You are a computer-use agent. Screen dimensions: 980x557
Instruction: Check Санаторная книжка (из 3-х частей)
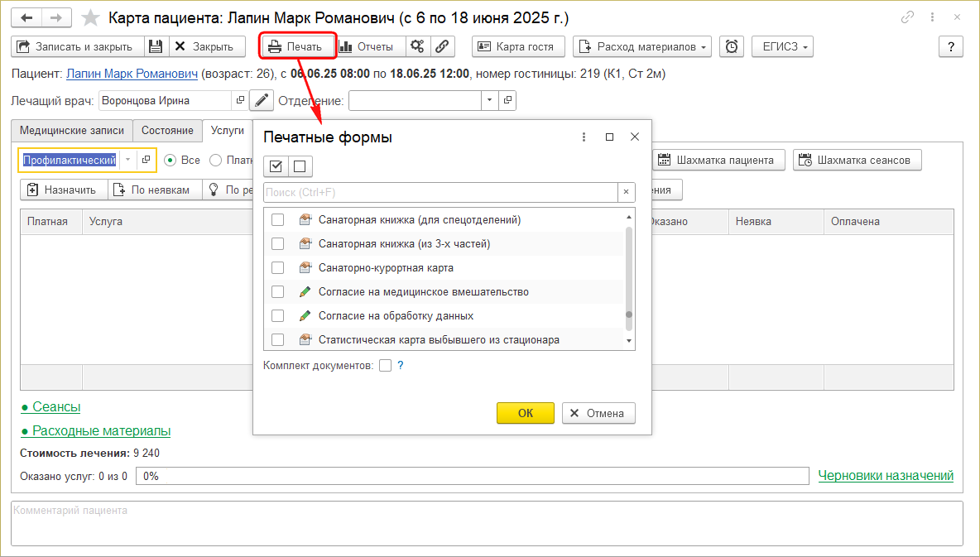277,244
